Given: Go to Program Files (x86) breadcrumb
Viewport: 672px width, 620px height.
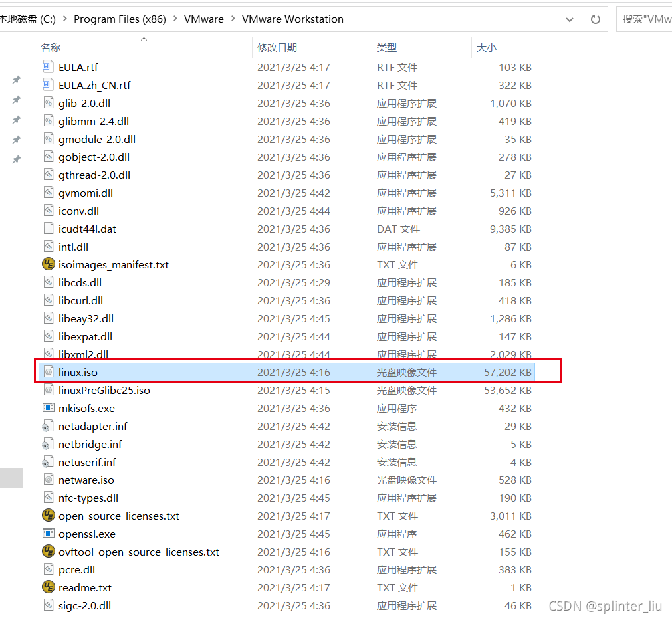Looking at the screenshot, I should tap(120, 19).
